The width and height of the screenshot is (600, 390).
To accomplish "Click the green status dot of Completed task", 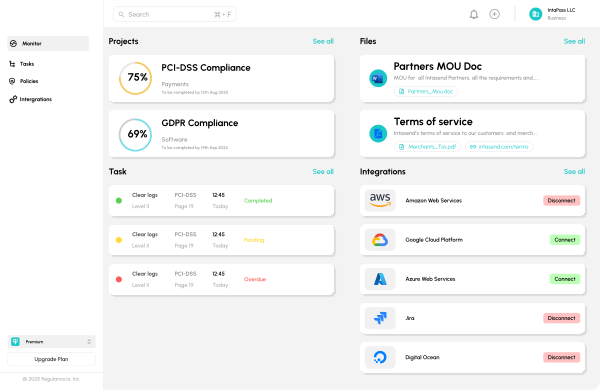I will (119, 201).
